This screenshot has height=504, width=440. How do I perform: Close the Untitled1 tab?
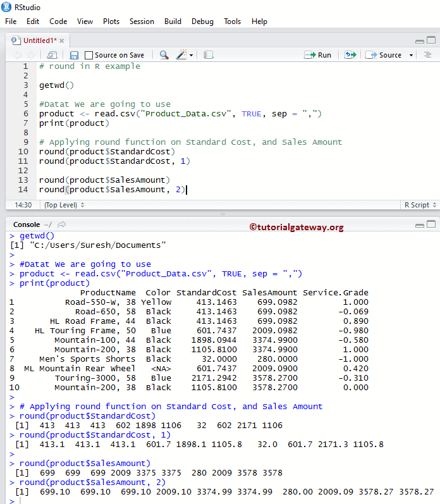tap(62, 41)
